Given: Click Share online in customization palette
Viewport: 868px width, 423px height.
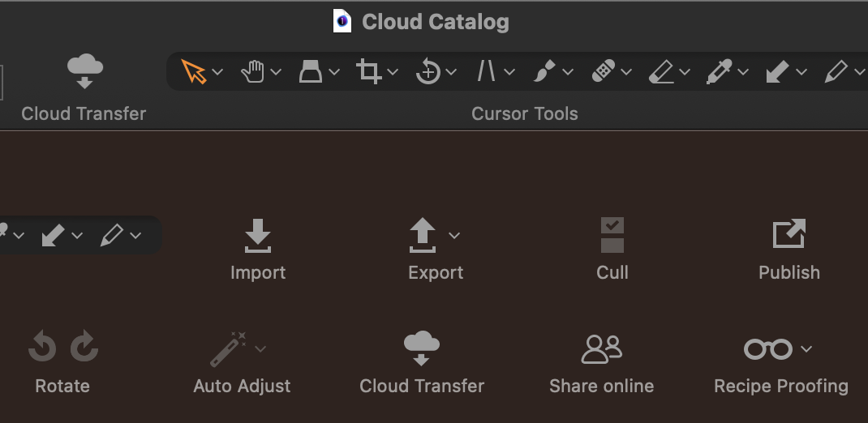Looking at the screenshot, I should pyautogui.click(x=601, y=363).
